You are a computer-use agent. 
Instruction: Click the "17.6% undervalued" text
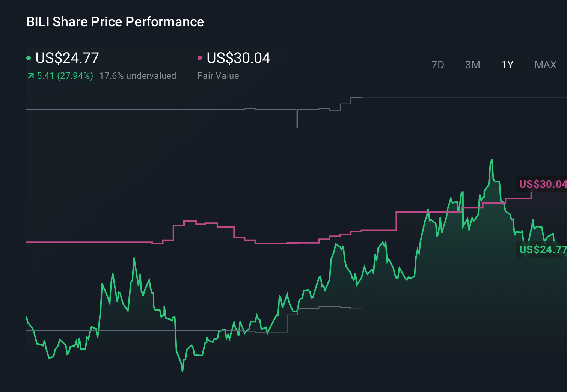click(x=137, y=76)
